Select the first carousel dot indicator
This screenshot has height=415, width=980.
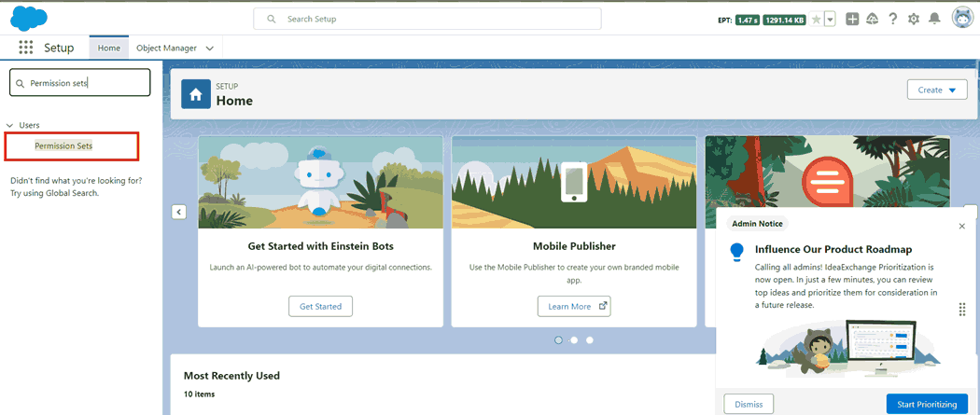[x=559, y=340]
